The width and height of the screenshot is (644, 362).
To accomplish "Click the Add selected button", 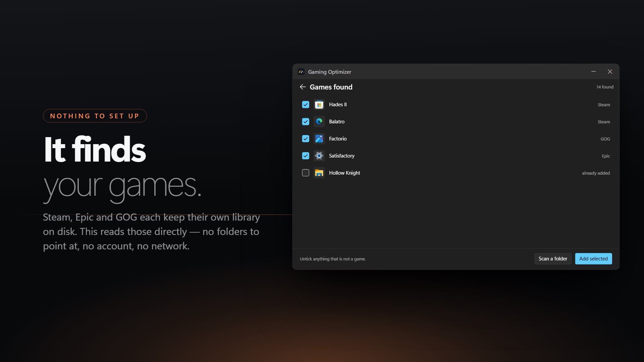I will pyautogui.click(x=593, y=259).
